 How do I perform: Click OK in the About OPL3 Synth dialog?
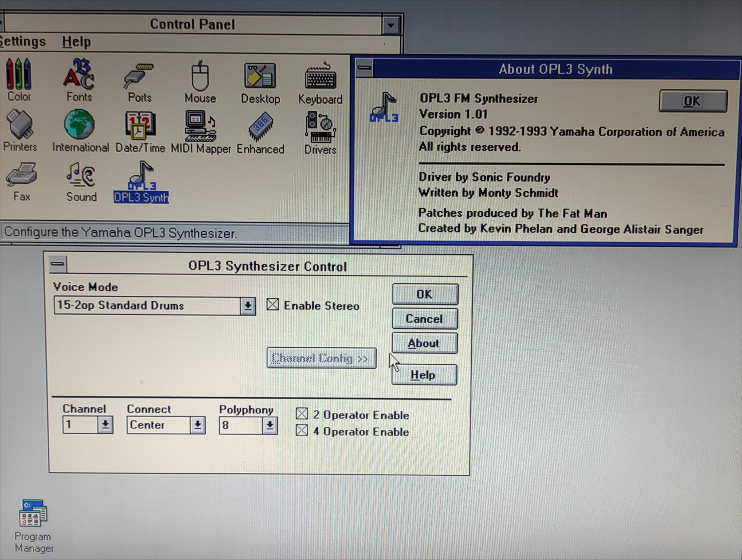[693, 101]
